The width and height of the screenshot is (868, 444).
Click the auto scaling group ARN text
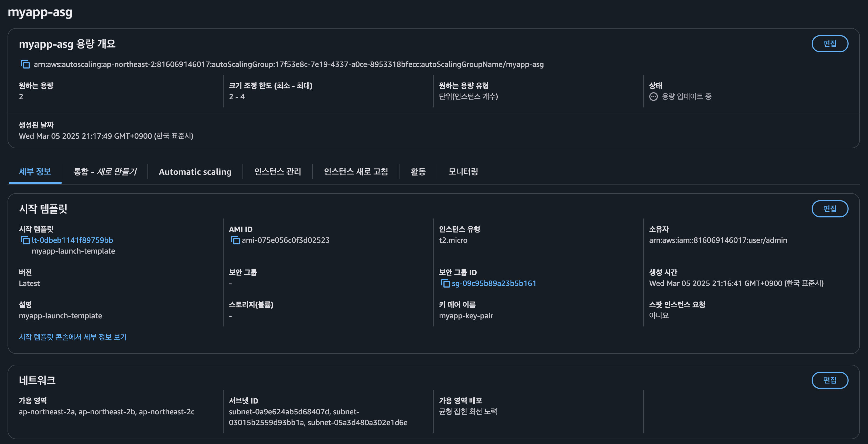coord(288,64)
